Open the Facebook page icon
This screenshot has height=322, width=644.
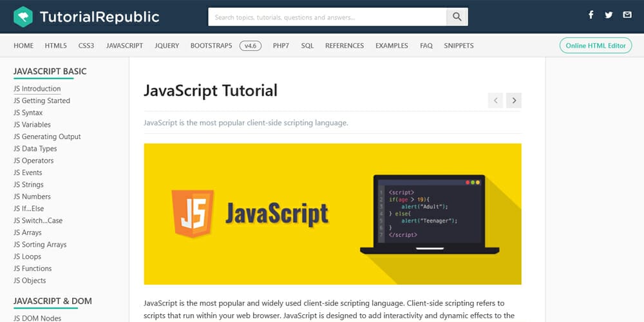point(591,15)
